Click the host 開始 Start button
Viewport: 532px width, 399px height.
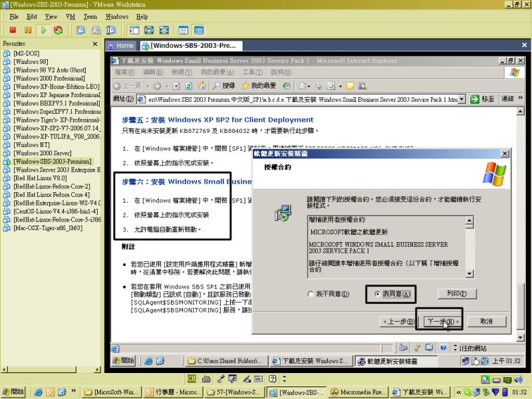[x=13, y=392]
